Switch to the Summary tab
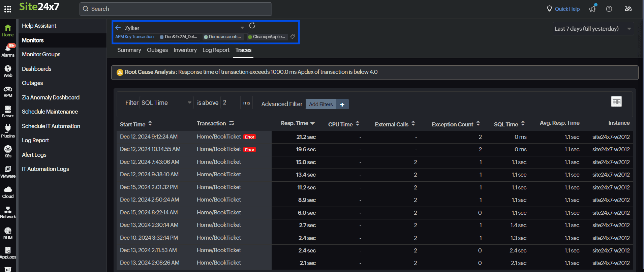Image resolution: width=644 pixels, height=272 pixels. click(x=129, y=50)
